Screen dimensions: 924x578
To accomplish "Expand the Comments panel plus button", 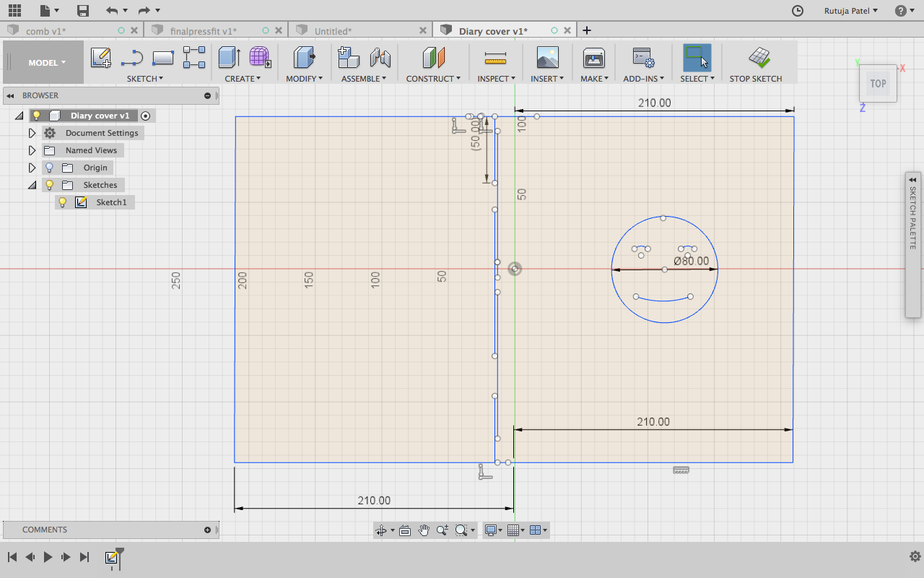I will (x=208, y=530).
